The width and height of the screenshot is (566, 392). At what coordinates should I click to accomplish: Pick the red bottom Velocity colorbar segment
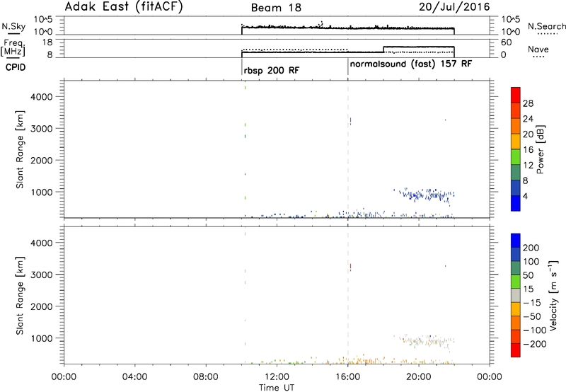516,350
